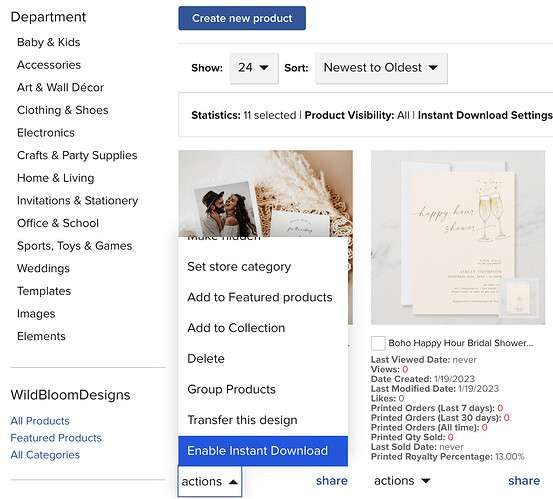553x499 pixels.
Task: Collapse the open actions menu
Action: coord(209,481)
